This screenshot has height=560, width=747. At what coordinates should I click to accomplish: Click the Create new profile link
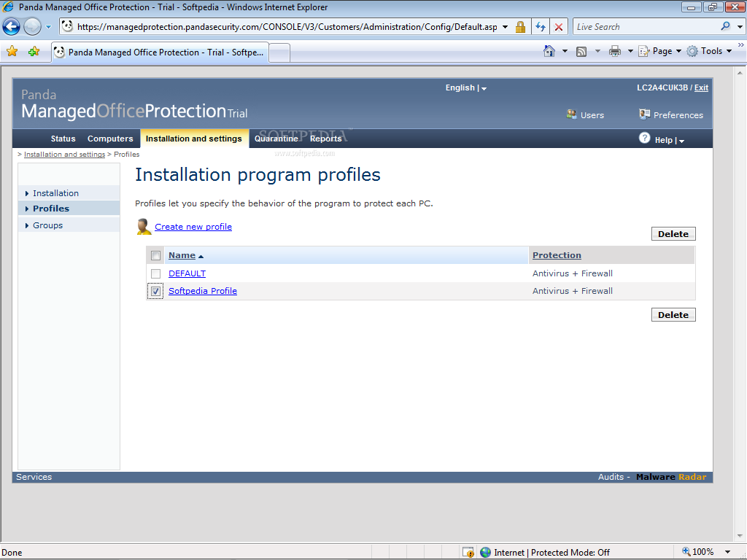pos(193,227)
